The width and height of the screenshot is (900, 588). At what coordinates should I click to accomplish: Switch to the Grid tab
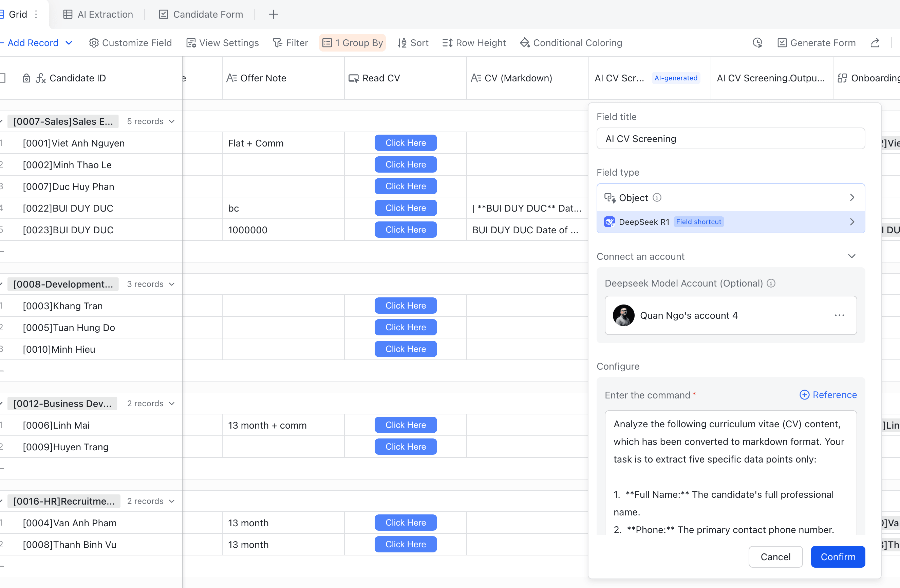tap(18, 14)
